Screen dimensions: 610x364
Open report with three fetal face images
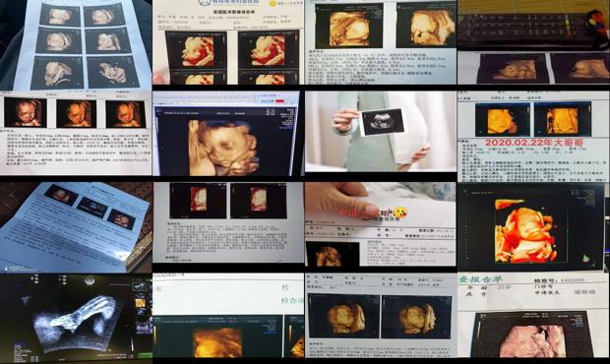(x=76, y=133)
